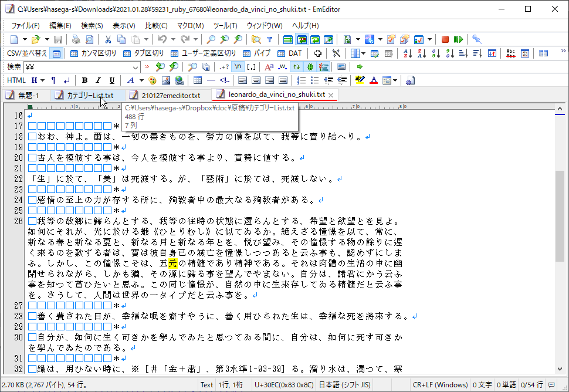Select DAT separated mode
Image resolution: width=569 pixels, height=392 pixels.
[290, 53]
